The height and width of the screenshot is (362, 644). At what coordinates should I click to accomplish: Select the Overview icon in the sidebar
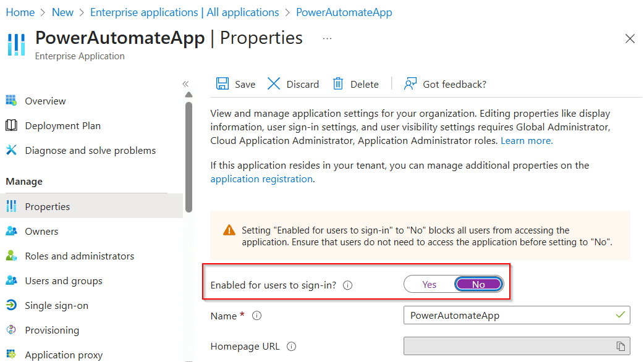10,101
